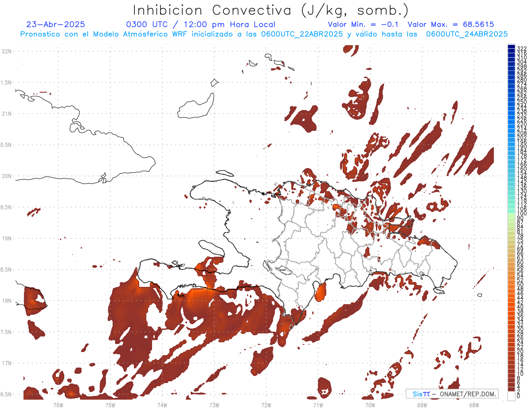Click the "SisTT - ONAMET/REP.DOM." credit box
Screen dimensions: 532x411
click(x=452, y=394)
